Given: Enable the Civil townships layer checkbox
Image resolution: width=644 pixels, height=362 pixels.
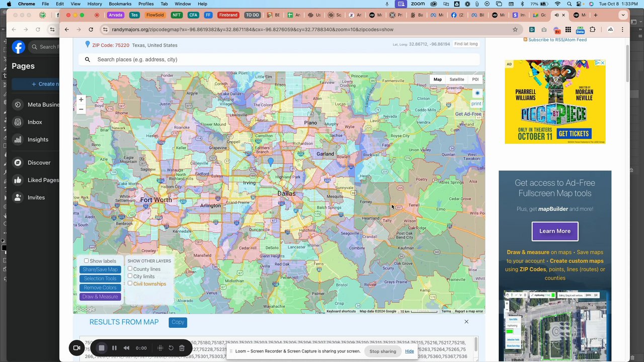Looking at the screenshot, I should (130, 283).
